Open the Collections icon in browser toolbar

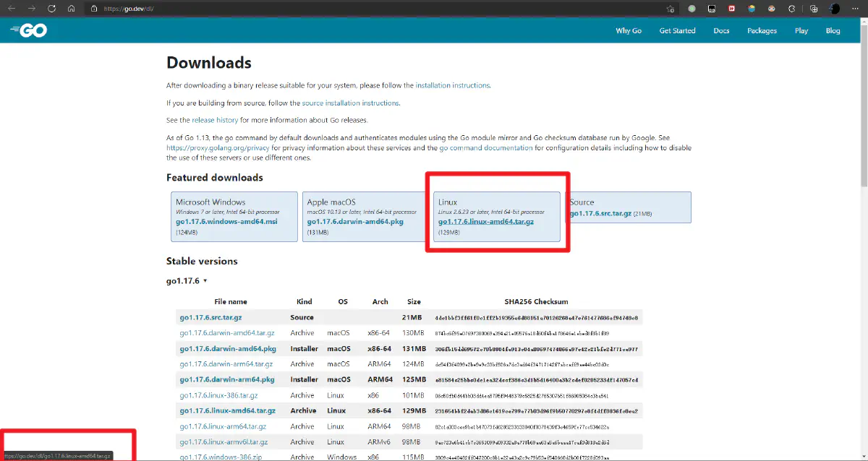point(814,9)
